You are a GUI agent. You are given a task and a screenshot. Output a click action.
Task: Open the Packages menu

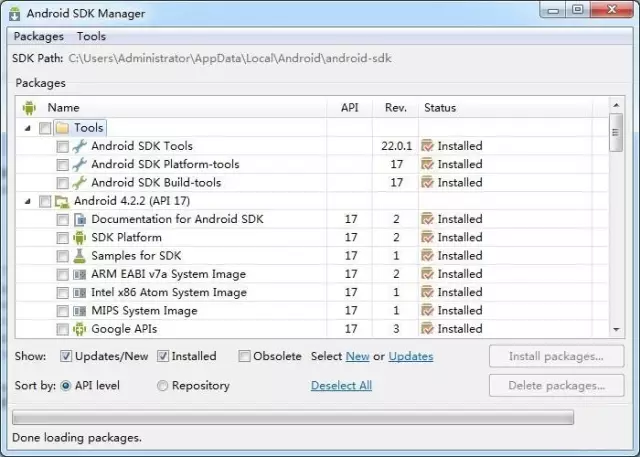click(x=39, y=37)
